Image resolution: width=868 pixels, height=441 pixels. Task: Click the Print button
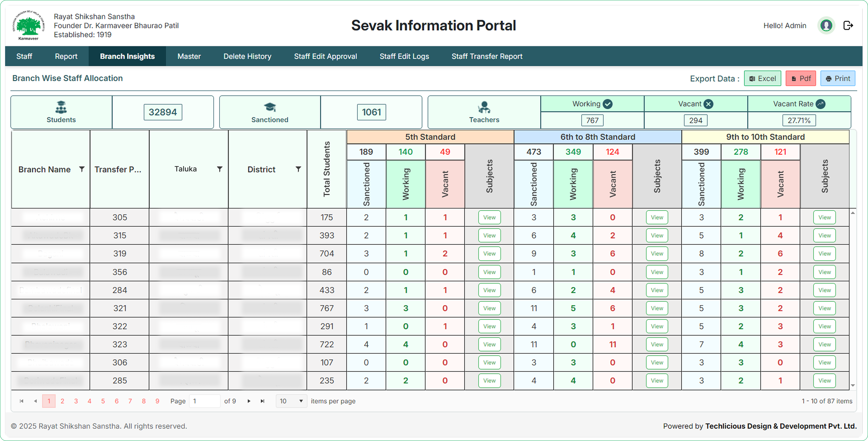click(838, 78)
